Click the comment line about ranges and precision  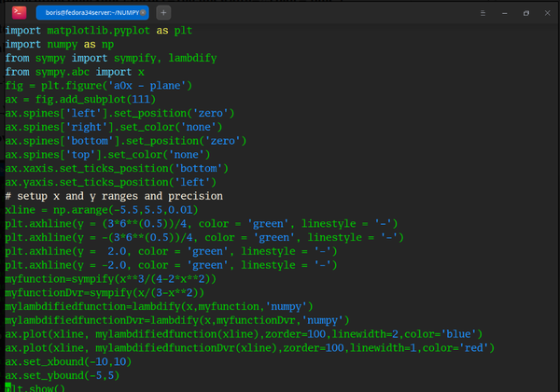(114, 196)
